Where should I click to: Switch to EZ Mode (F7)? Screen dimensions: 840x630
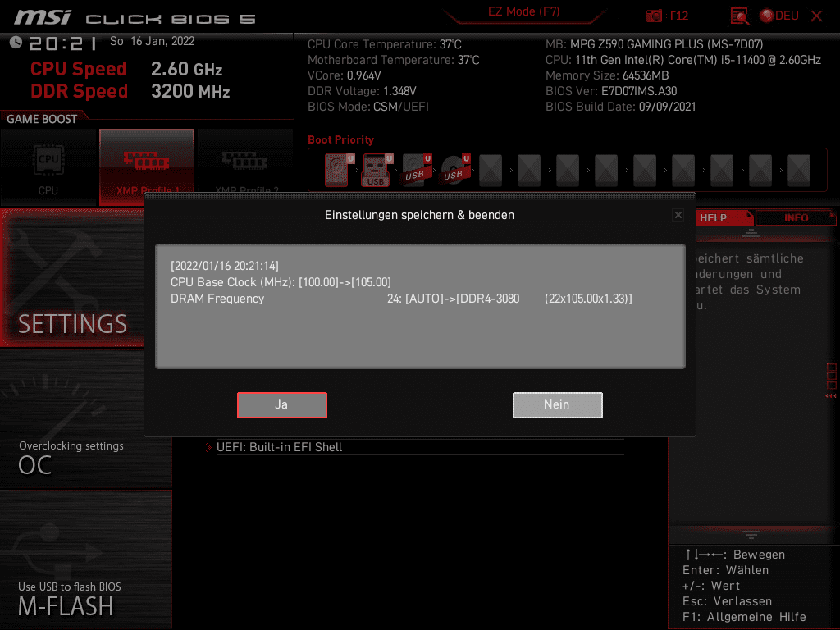pyautogui.click(x=523, y=11)
